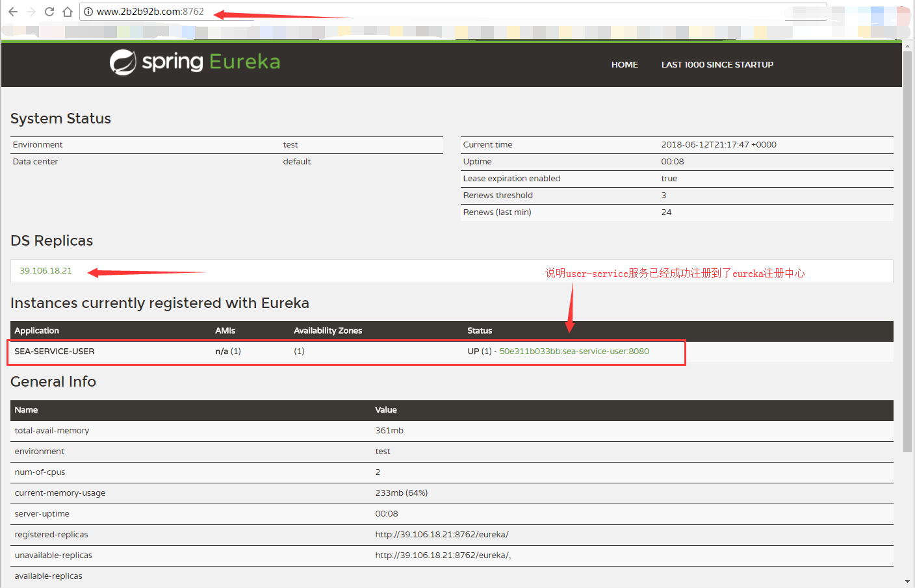915x588 pixels.
Task: Reload the page with the refresh icon
Action: (x=49, y=12)
